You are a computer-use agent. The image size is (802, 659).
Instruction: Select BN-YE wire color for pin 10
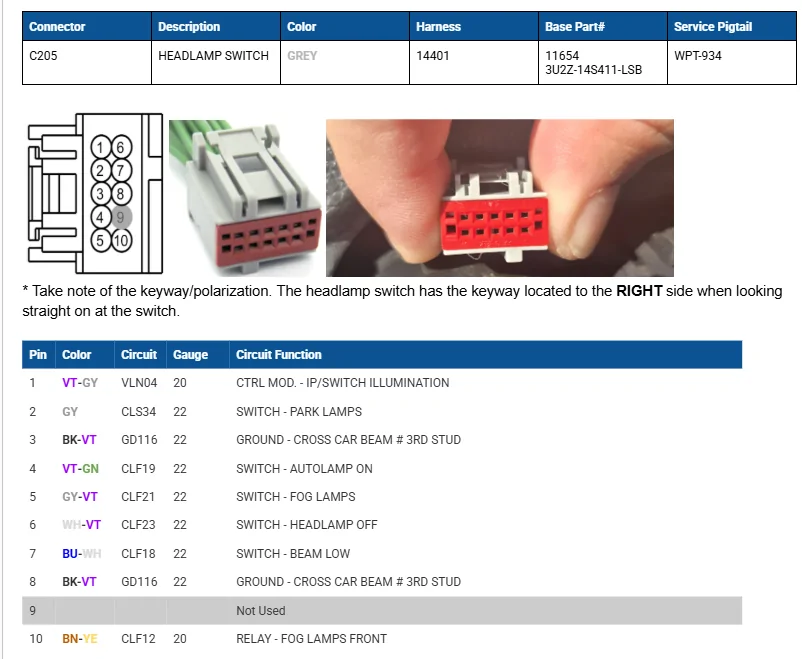(x=80, y=639)
